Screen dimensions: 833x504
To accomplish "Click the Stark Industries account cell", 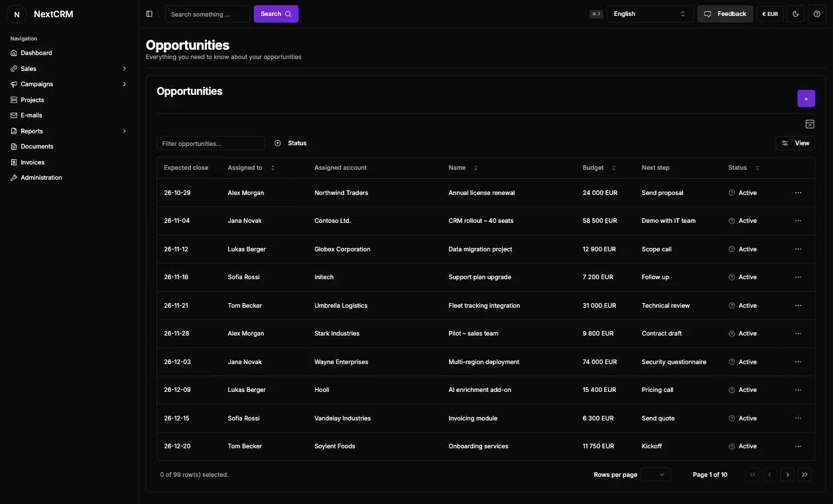I will click(x=337, y=334).
